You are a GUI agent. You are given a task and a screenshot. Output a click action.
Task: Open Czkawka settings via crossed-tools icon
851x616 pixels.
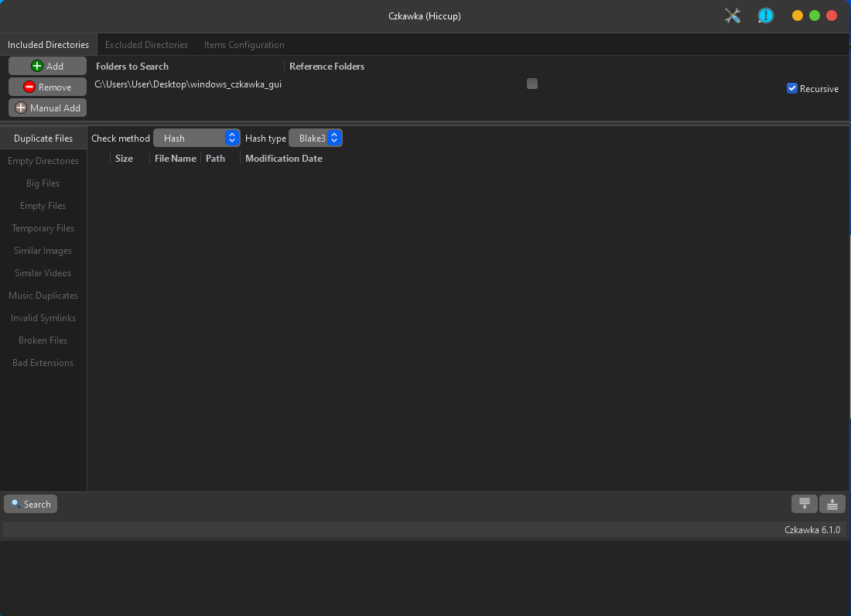coord(733,15)
